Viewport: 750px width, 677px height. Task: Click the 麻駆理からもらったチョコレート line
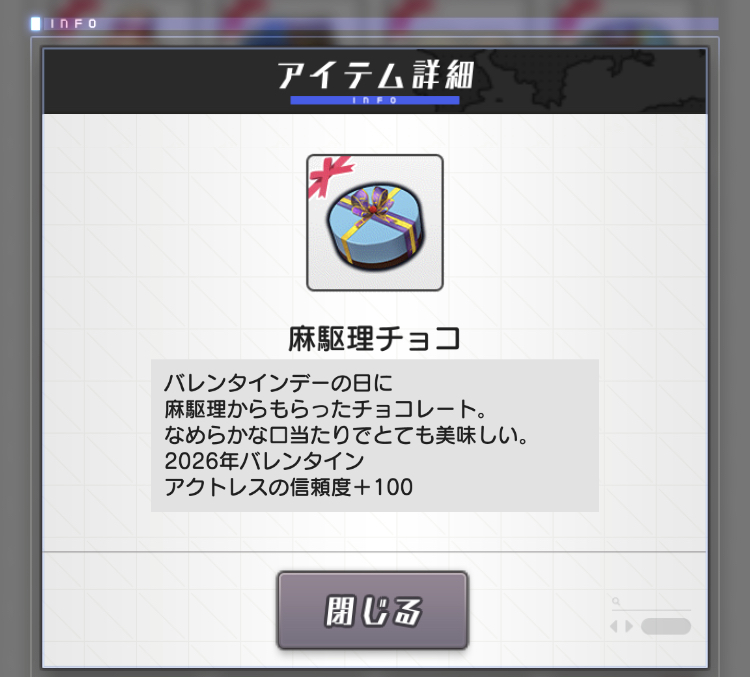tap(326, 409)
